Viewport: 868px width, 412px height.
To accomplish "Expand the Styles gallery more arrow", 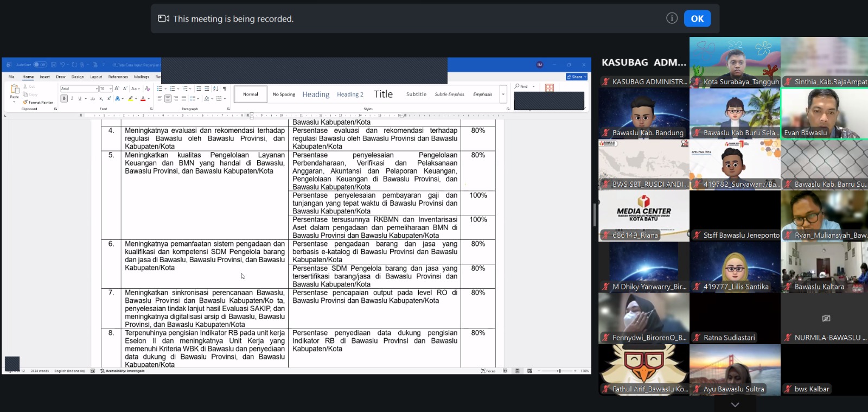I will (503, 94).
